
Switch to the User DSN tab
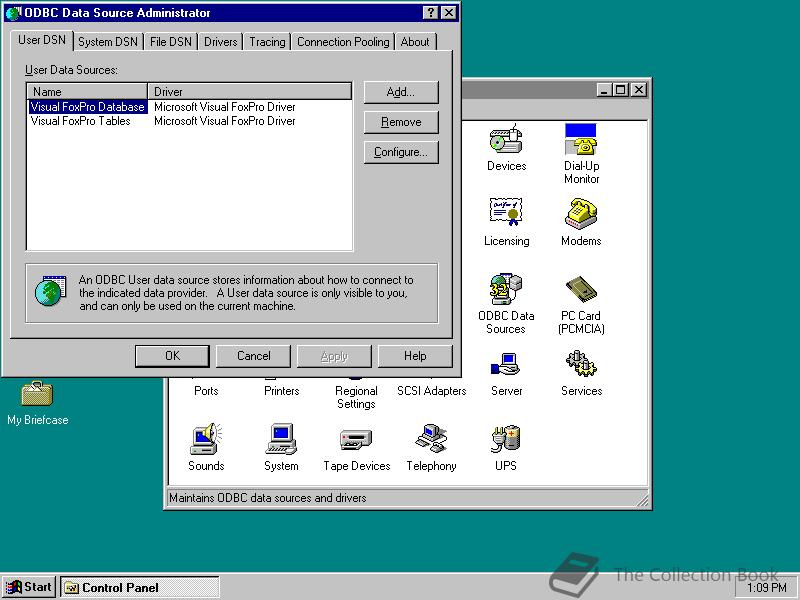pyautogui.click(x=42, y=40)
